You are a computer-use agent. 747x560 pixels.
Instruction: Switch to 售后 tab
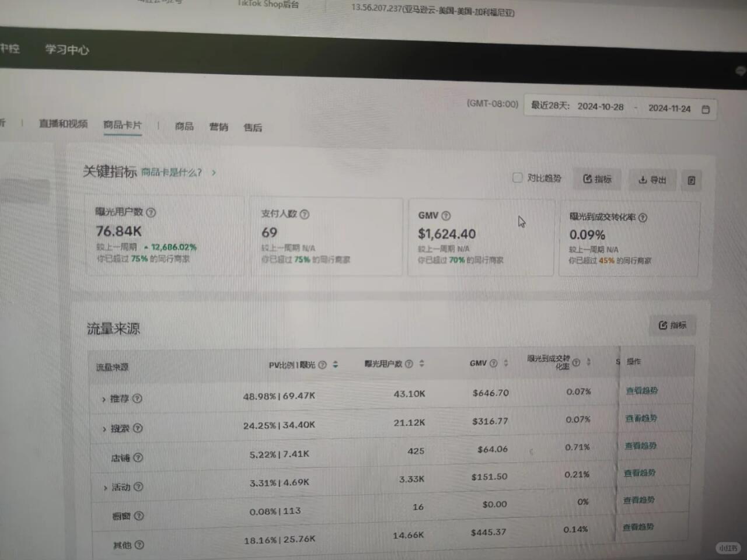[x=253, y=127]
